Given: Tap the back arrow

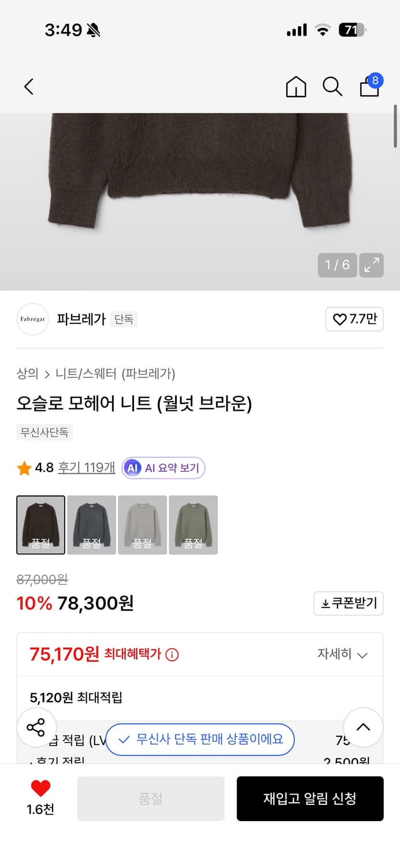Looking at the screenshot, I should point(29,86).
